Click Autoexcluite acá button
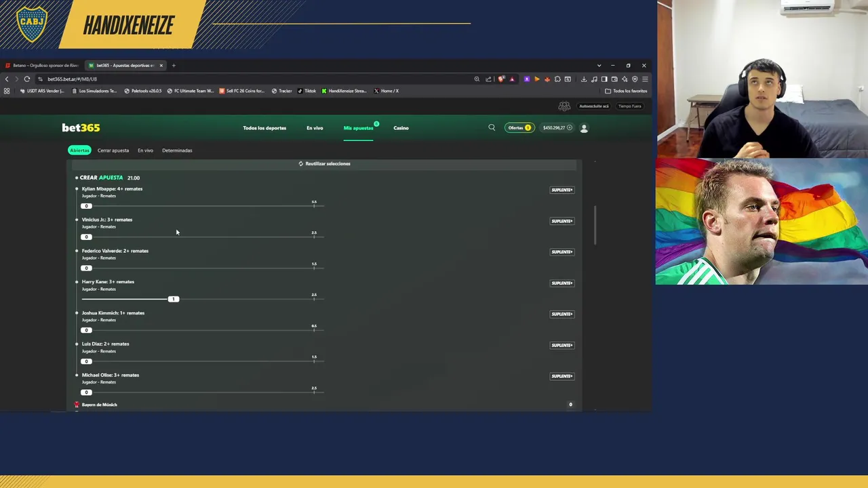 click(x=593, y=106)
